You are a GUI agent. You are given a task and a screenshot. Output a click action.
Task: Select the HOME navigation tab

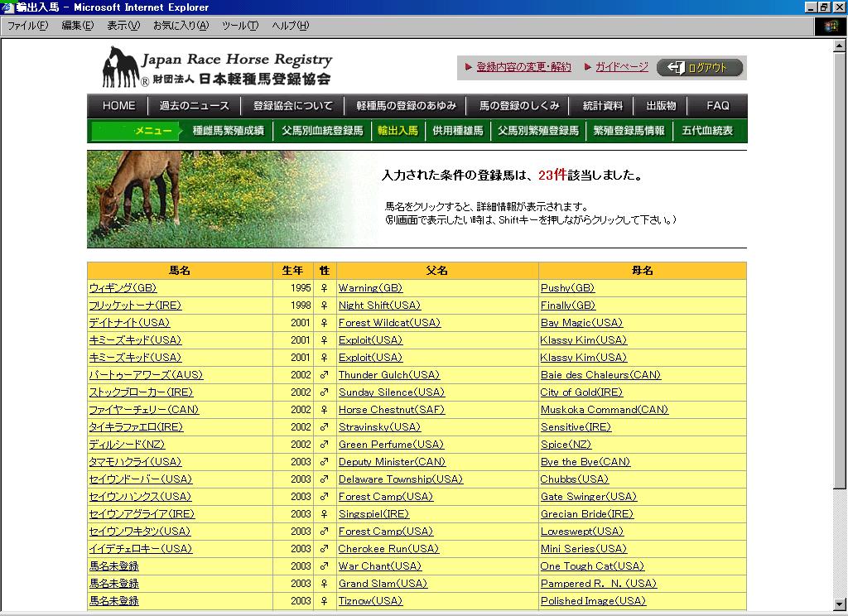point(118,106)
